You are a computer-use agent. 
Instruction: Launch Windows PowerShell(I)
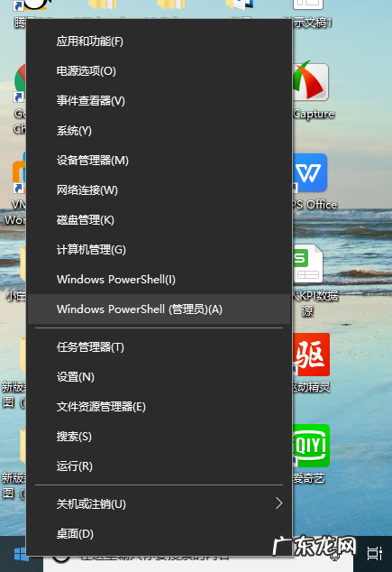coord(160,280)
